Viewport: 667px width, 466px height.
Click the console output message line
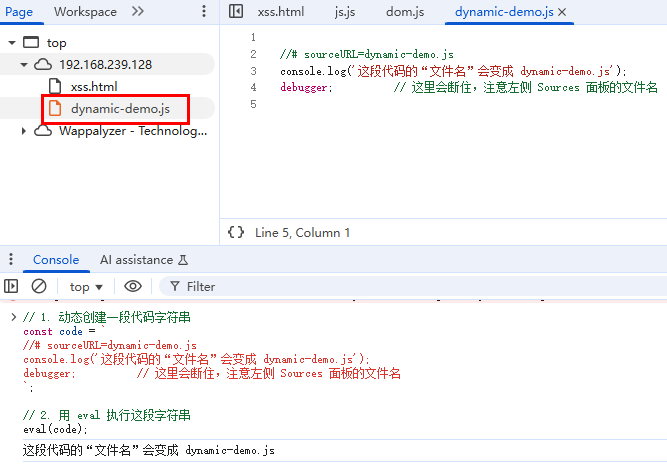[148, 450]
